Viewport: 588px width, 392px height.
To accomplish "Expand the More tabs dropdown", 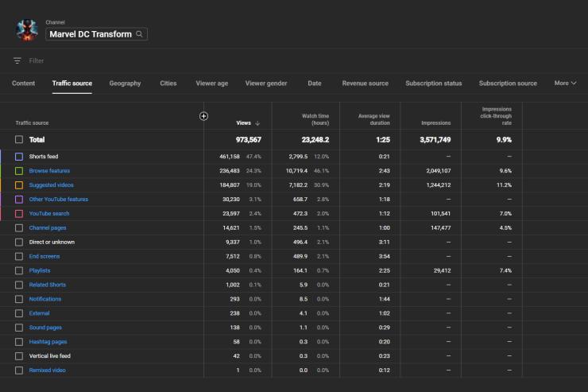I will (x=565, y=83).
